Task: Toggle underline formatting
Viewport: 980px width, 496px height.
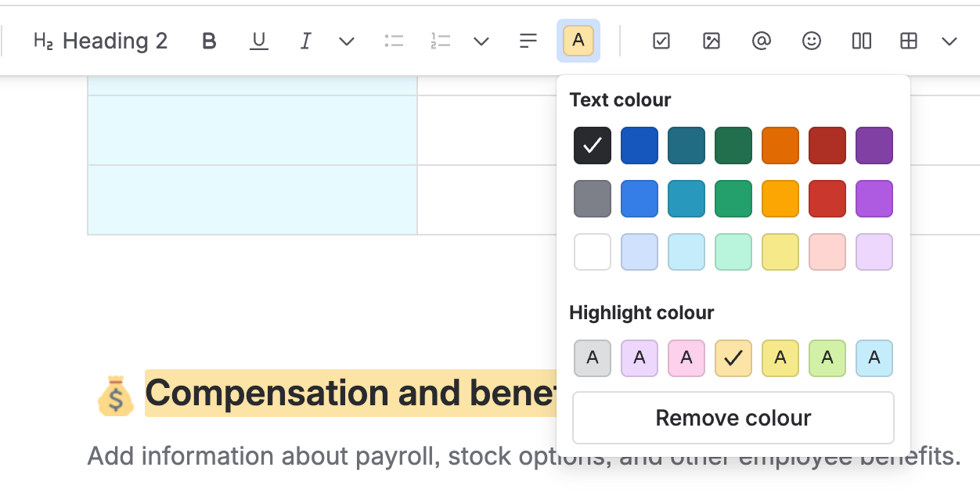Action: click(x=258, y=41)
